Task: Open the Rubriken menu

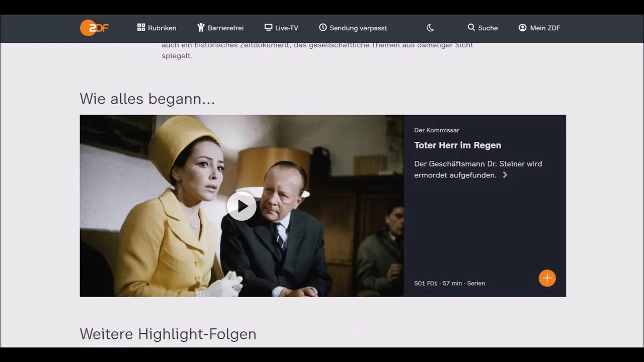Action: coord(156,28)
